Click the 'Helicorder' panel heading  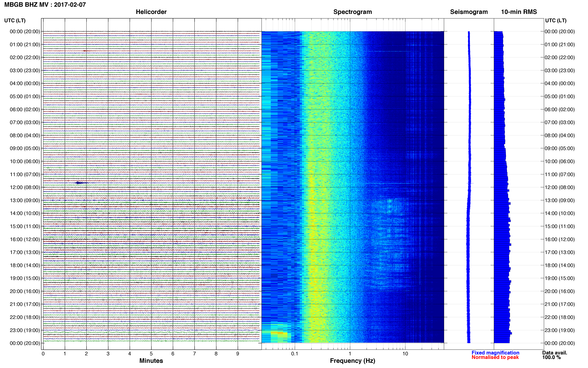click(x=151, y=12)
